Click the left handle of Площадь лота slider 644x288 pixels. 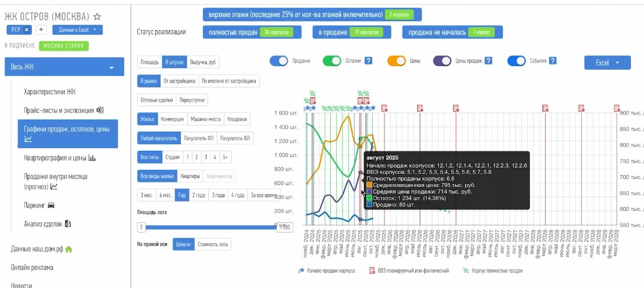(141, 227)
